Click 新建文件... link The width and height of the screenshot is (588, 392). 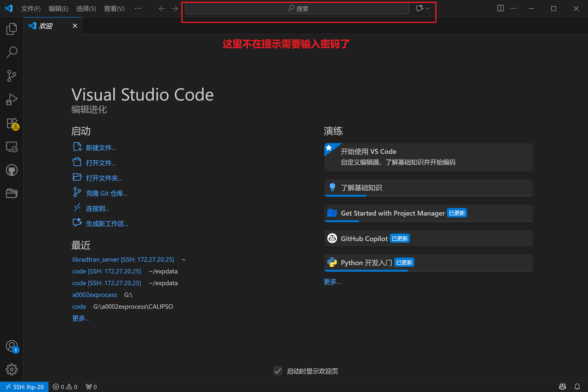click(x=101, y=148)
